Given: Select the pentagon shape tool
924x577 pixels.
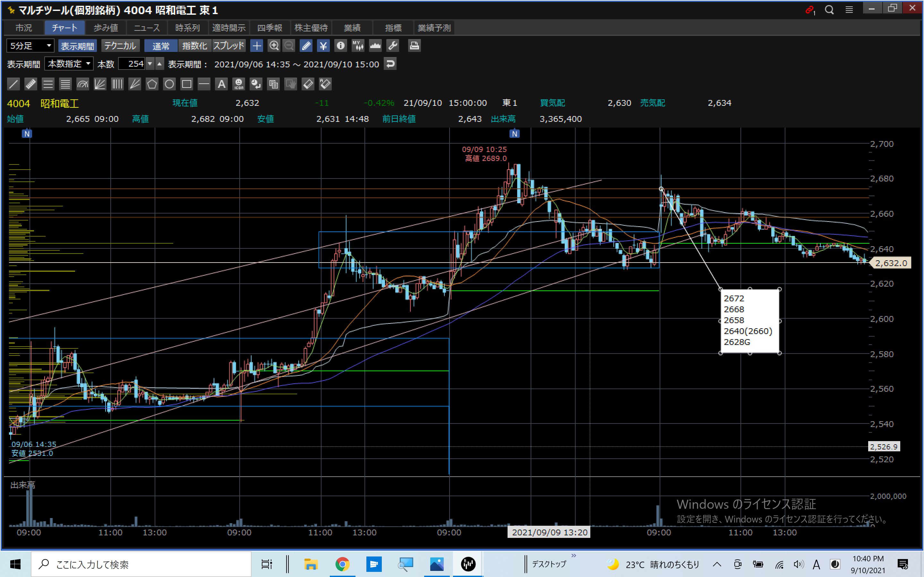Looking at the screenshot, I should coord(152,84).
